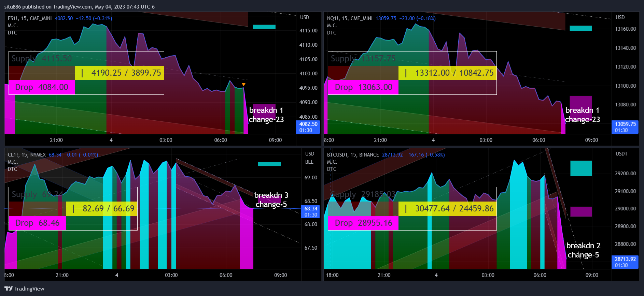Click the 18:00 time label on BTCUSDT chart
The width and height of the screenshot is (644, 296).
pyautogui.click(x=332, y=275)
